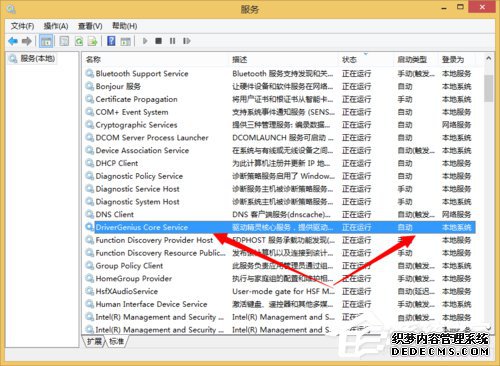Click 网络服务 in Cryptographic Services row

coord(456,125)
